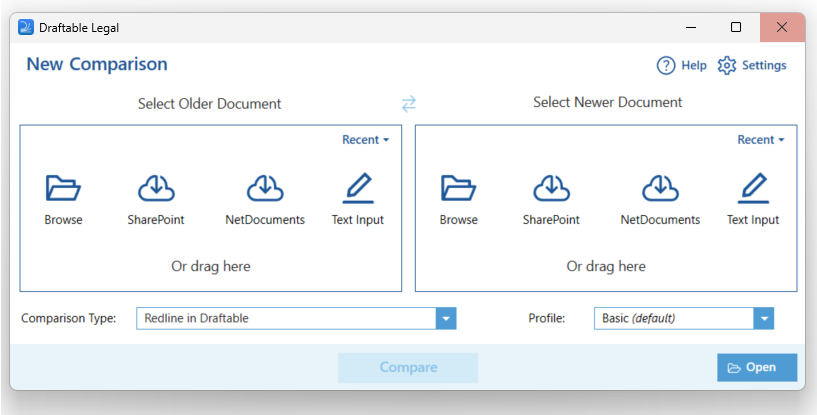Choose Text Input pencil in newer document panel
The height and width of the screenshot is (415, 817).
click(752, 188)
